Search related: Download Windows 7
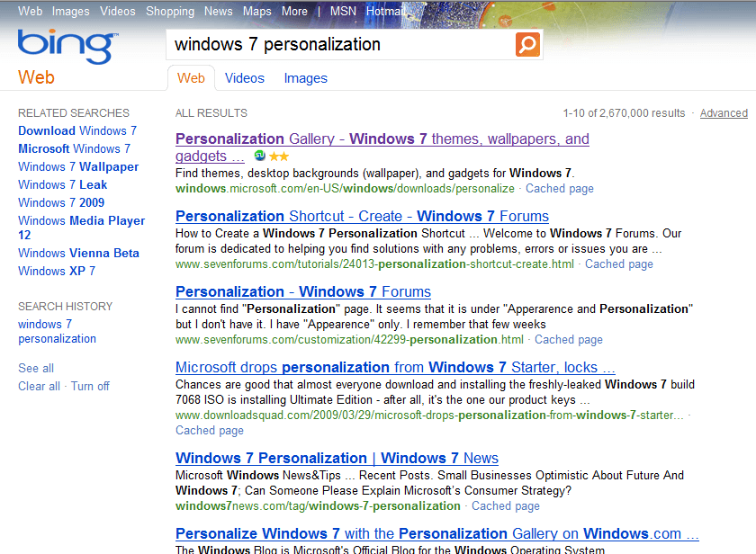The height and width of the screenshot is (554, 756). [x=77, y=130]
